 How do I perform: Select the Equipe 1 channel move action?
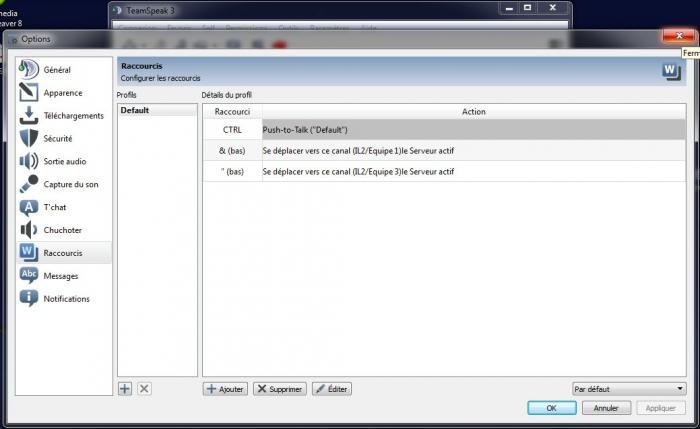(x=474, y=151)
